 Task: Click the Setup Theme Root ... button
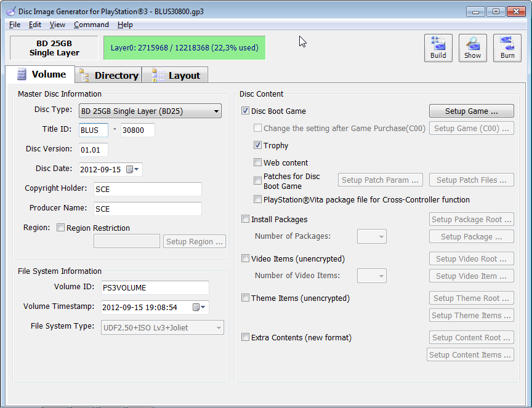click(471, 298)
